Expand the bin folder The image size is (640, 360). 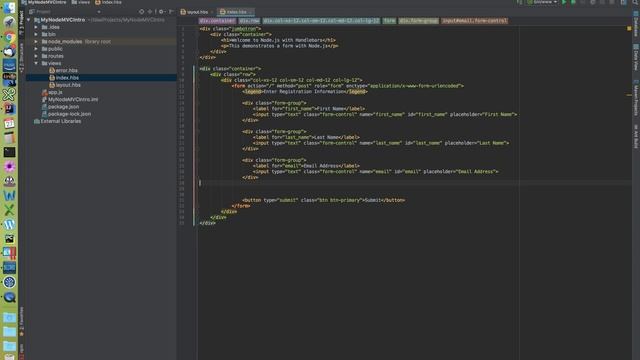pyautogui.click(x=36, y=34)
